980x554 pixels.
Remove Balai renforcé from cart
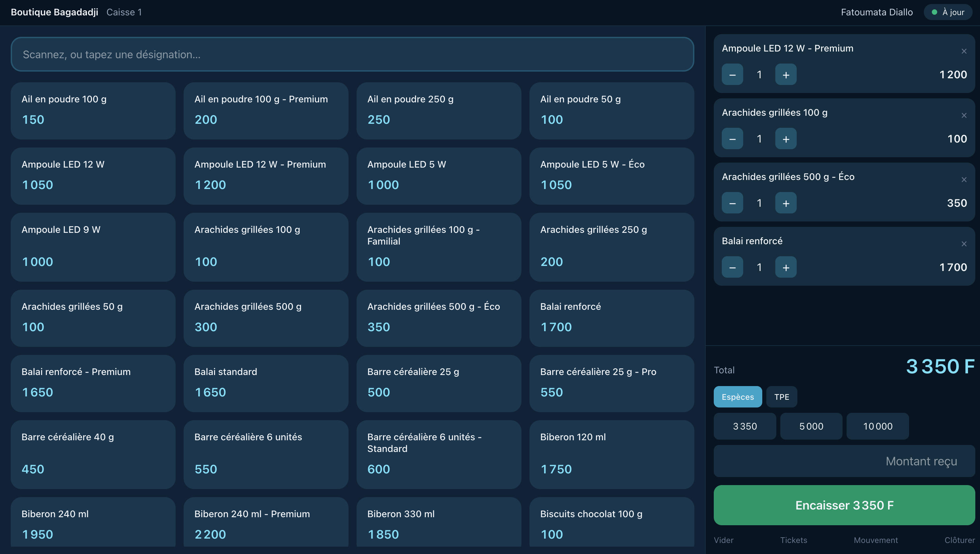point(964,244)
